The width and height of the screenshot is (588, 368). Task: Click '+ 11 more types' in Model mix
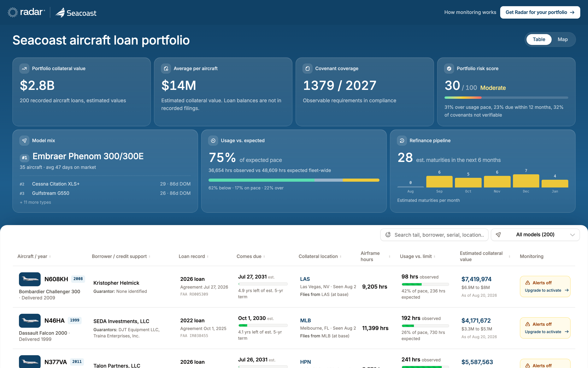35,202
